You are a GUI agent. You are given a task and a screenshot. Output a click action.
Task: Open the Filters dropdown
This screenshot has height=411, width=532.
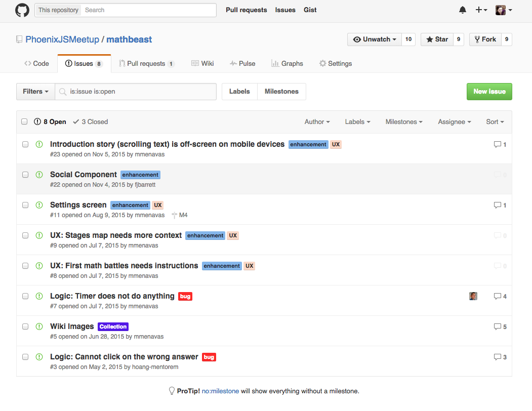tap(35, 92)
